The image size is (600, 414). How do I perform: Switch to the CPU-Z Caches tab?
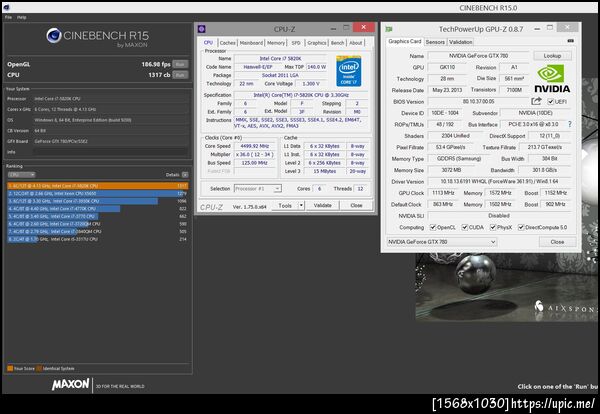click(228, 43)
